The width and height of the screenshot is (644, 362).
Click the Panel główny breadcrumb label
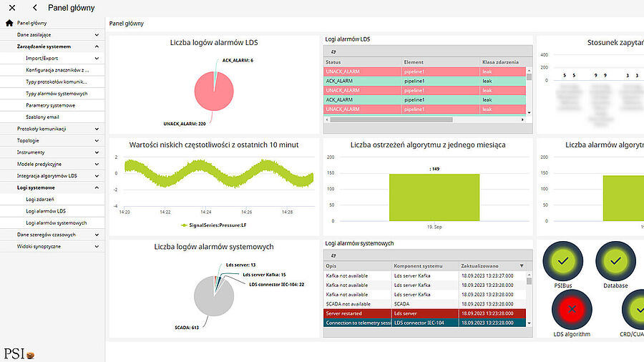tap(127, 24)
